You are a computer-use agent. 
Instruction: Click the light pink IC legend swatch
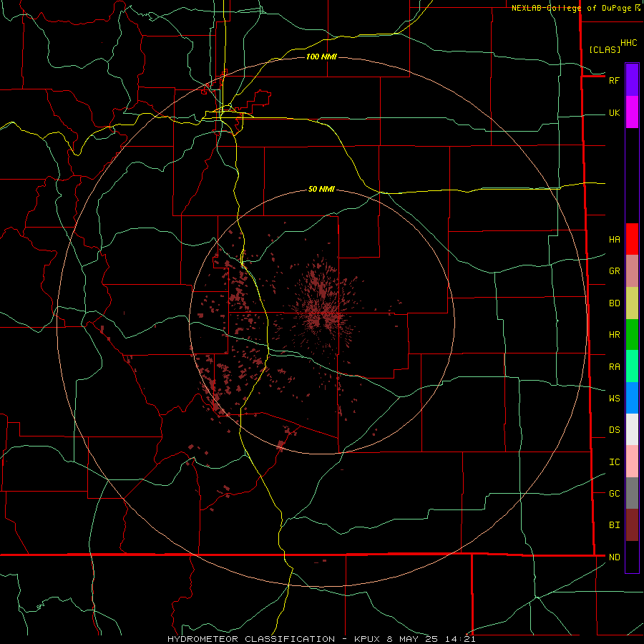[632, 462]
